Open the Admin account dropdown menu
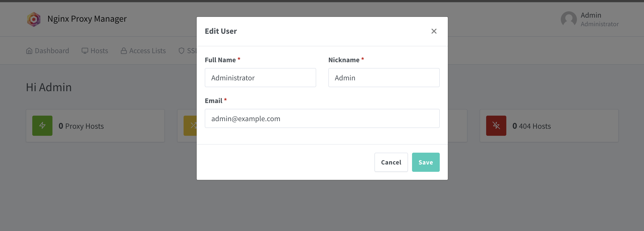This screenshot has height=231, width=644. (590, 19)
